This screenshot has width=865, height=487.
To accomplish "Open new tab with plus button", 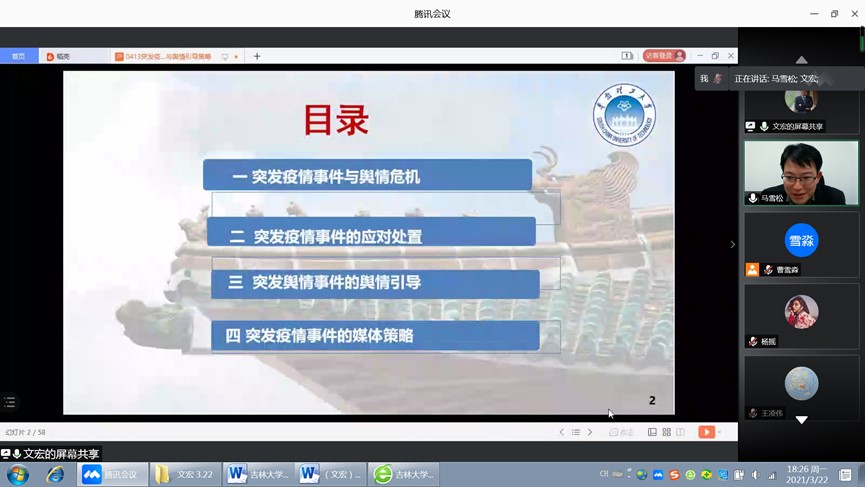I will click(257, 57).
